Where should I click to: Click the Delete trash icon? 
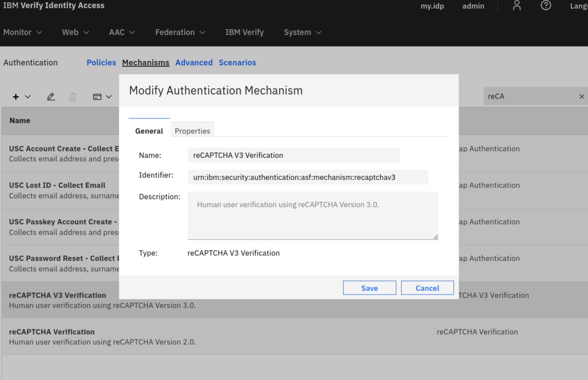tap(72, 96)
